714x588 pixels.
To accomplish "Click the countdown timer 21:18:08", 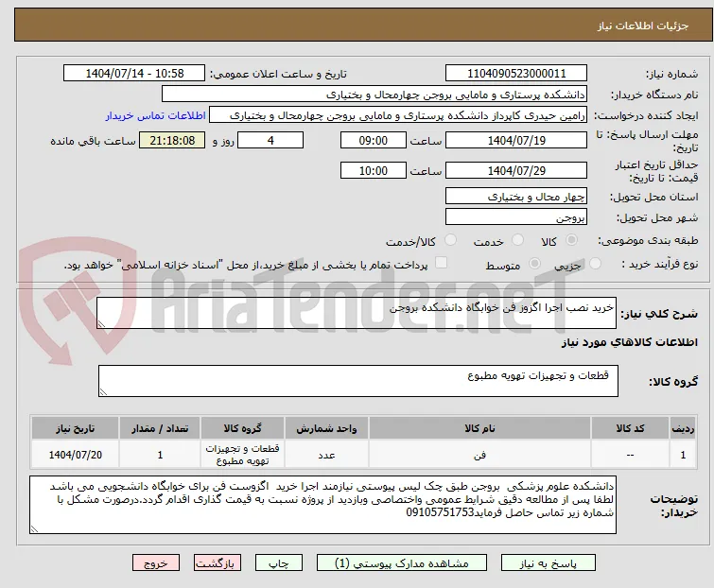I will click(172, 140).
